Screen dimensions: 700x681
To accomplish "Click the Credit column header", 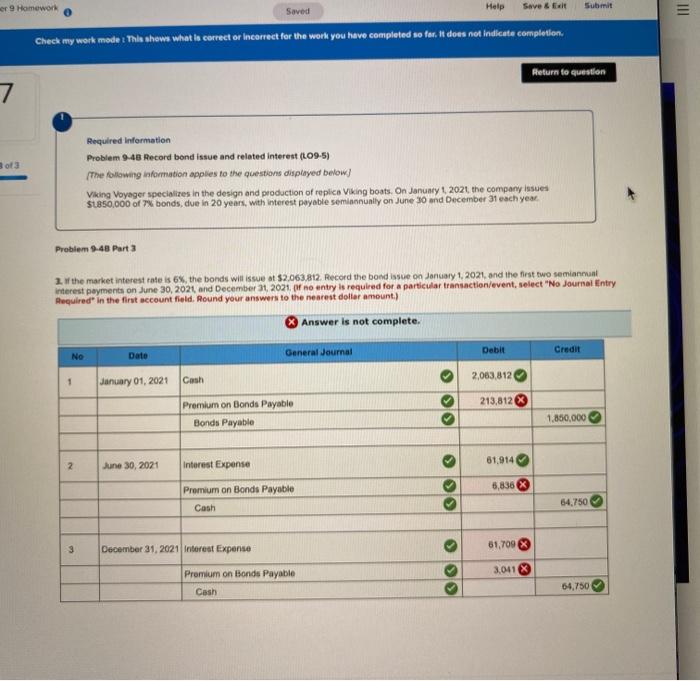I will pyautogui.click(x=567, y=350).
